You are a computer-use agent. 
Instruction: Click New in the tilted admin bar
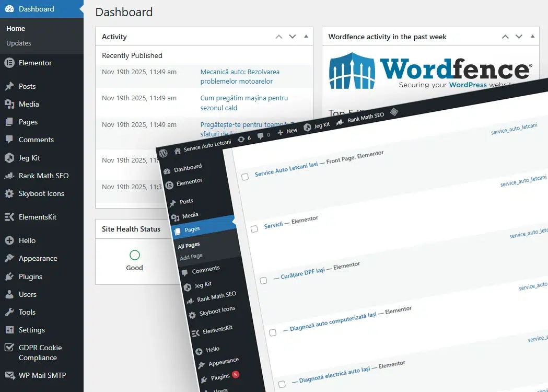pyautogui.click(x=292, y=131)
